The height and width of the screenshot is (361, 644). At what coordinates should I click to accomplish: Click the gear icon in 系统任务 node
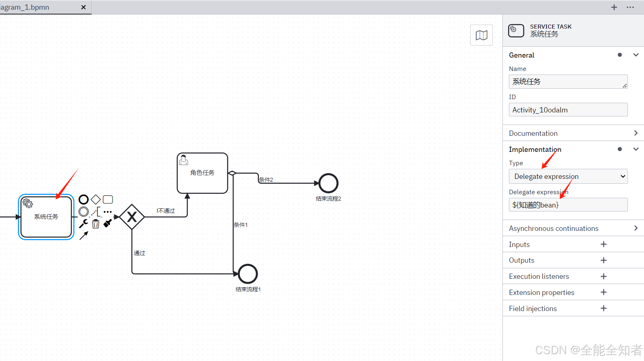pos(28,203)
